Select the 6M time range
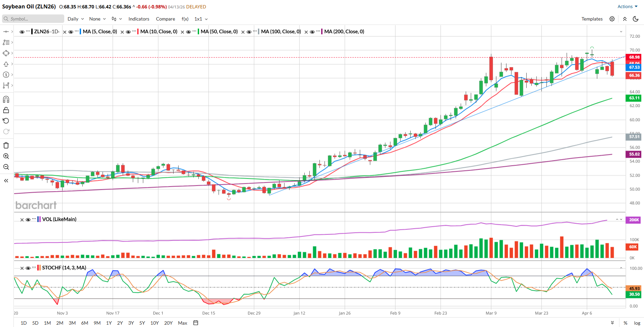 84,323
